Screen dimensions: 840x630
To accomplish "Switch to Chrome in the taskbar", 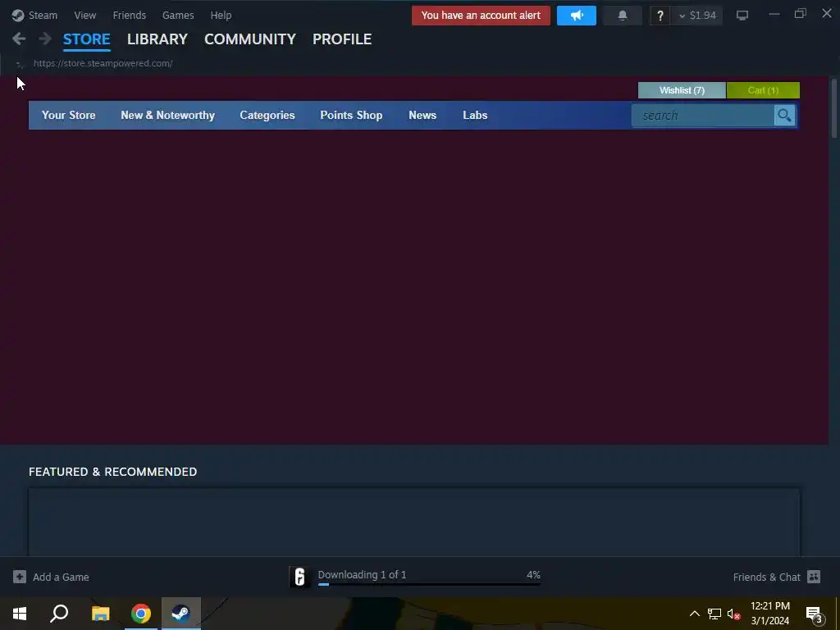I will click(141, 614).
